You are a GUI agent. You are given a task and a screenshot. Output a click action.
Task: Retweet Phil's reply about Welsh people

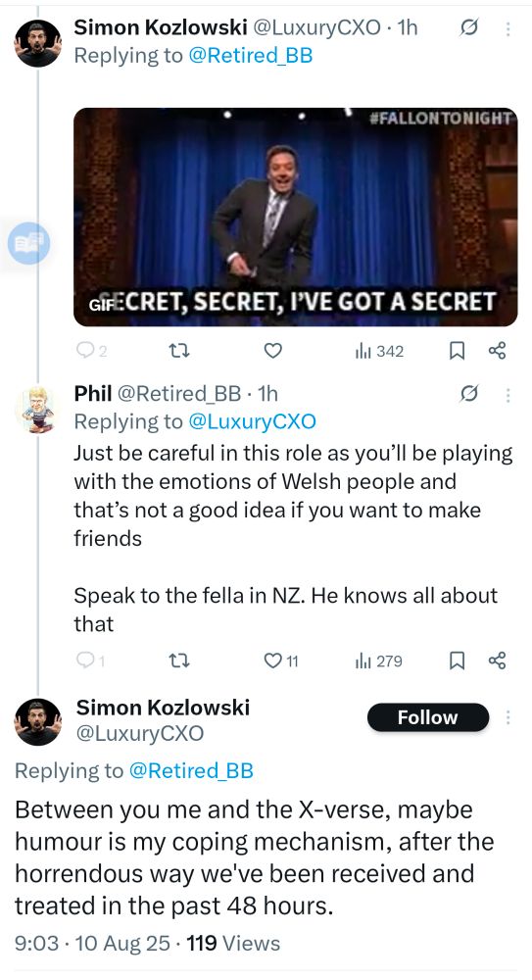[180, 661]
